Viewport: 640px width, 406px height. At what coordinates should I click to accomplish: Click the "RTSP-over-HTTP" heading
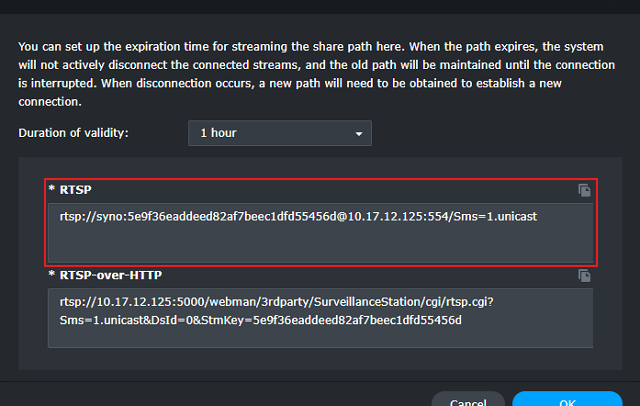click(111, 275)
